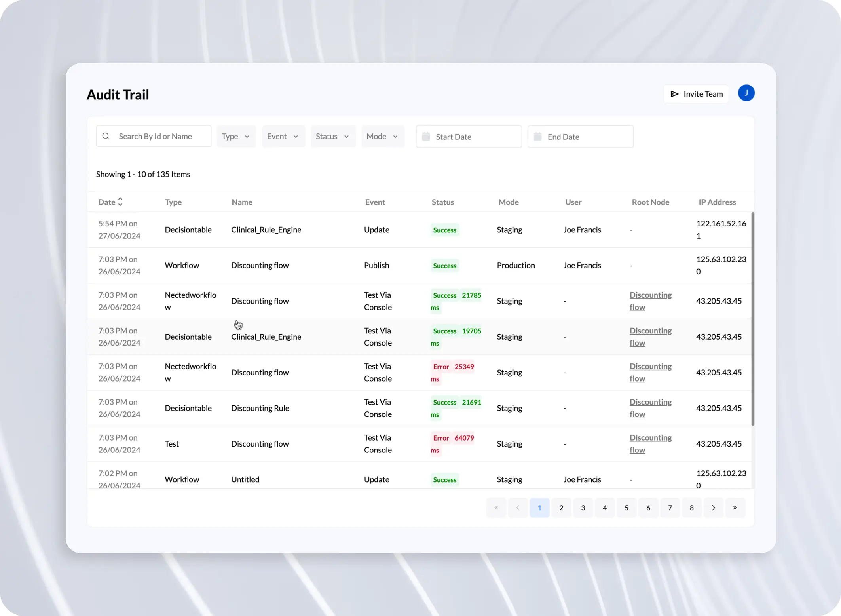Click the Invite Team button
The width and height of the screenshot is (841, 616).
click(x=696, y=94)
